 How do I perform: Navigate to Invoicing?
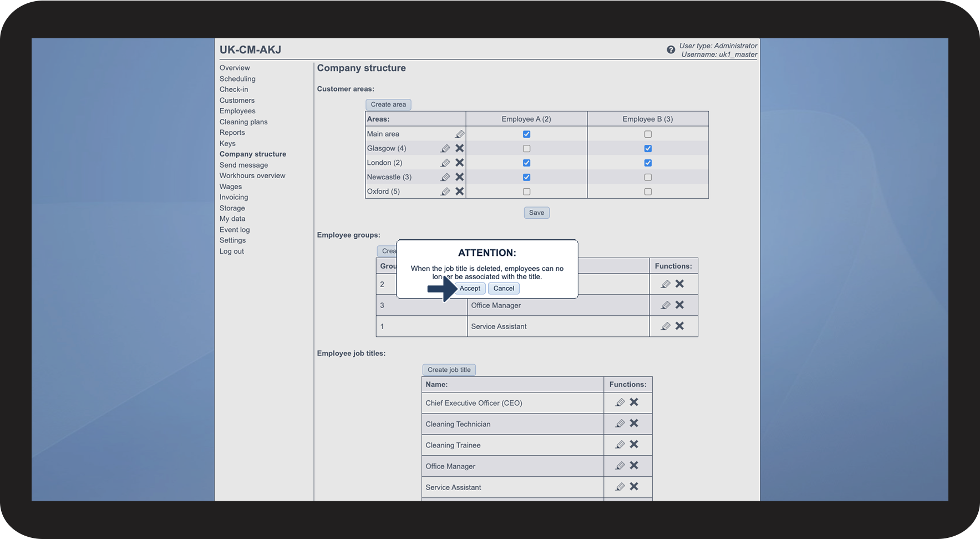click(233, 198)
